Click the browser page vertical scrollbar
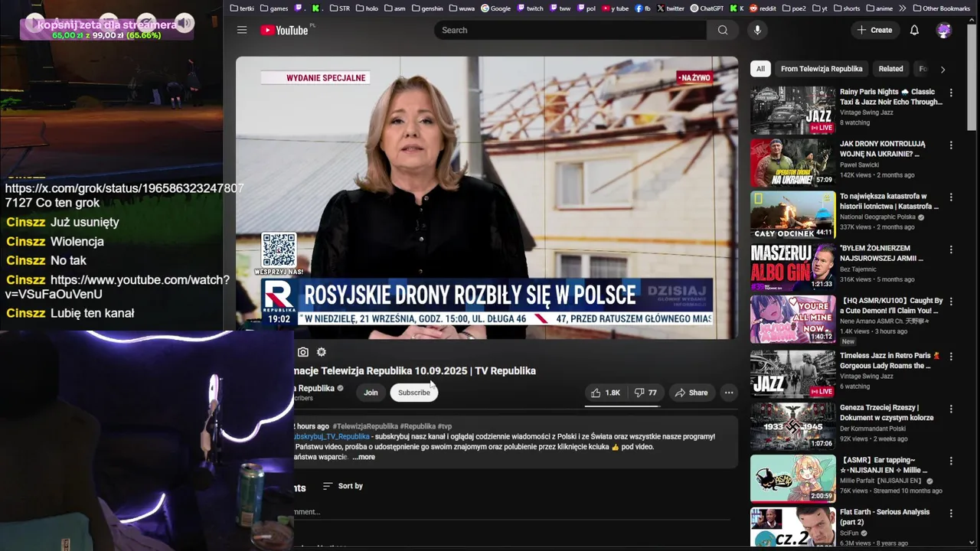The image size is (980, 551). [973, 77]
